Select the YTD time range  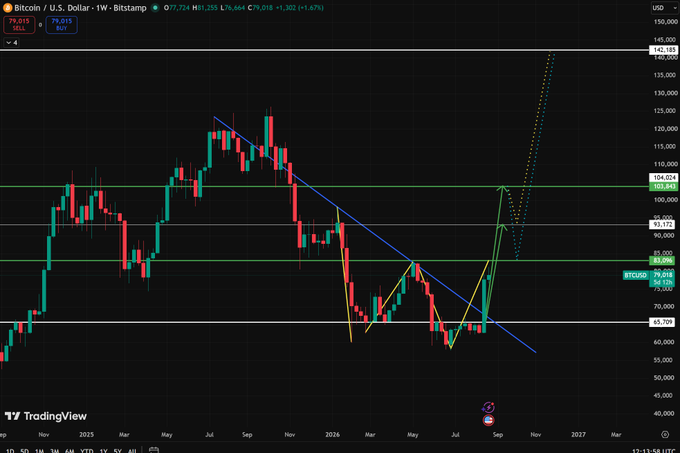87,450
